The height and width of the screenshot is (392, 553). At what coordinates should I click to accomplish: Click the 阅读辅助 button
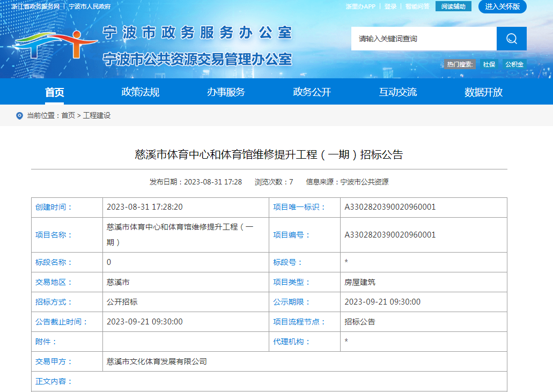point(453,6)
